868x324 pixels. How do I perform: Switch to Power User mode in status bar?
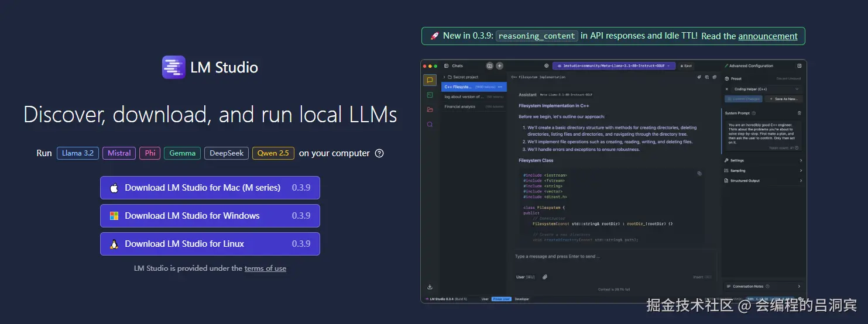tap(501, 299)
